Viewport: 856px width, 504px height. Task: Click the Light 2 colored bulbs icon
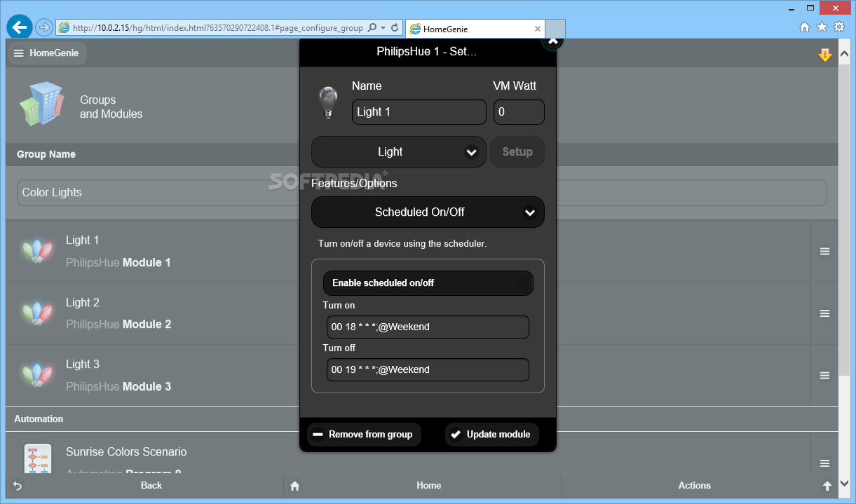[38, 313]
